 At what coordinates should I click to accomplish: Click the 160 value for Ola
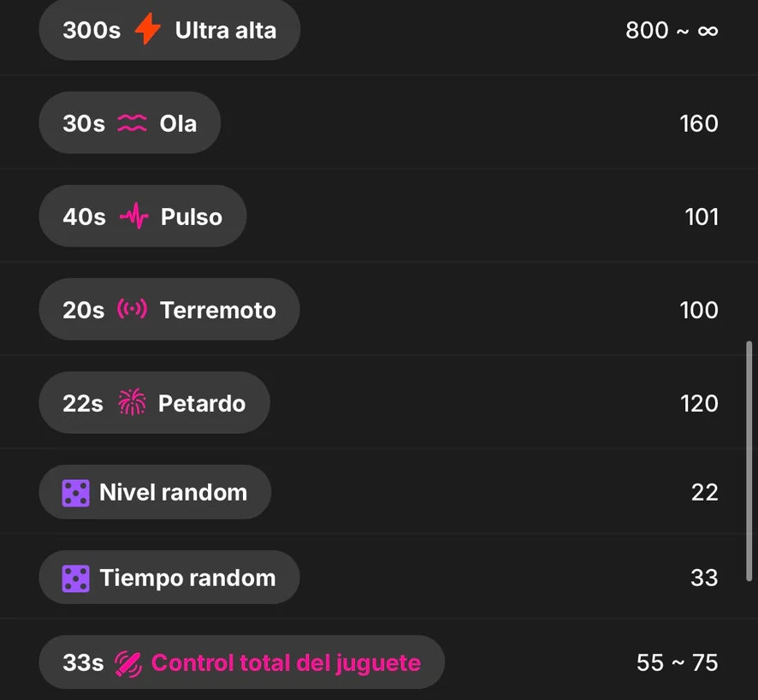tap(698, 124)
